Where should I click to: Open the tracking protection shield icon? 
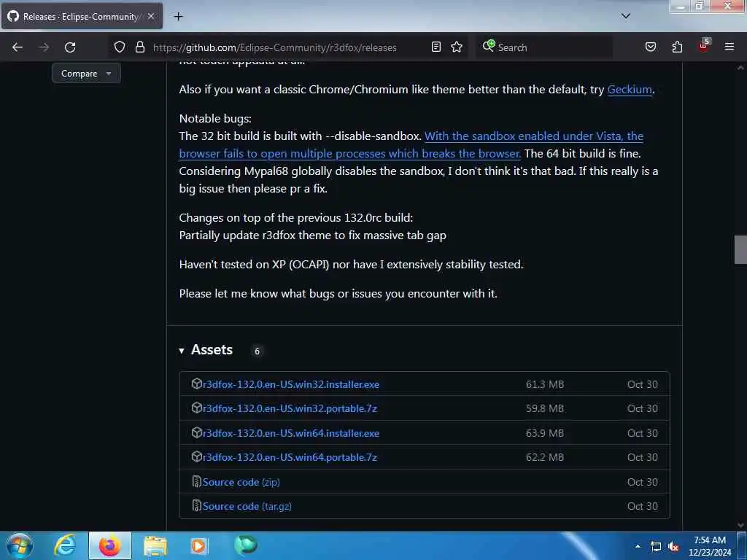point(120,47)
